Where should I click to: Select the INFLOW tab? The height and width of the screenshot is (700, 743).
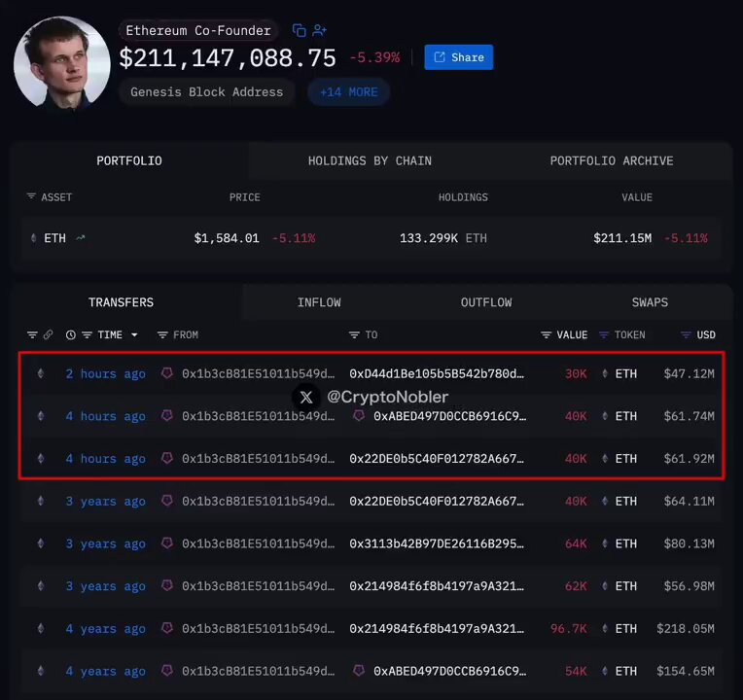(319, 302)
